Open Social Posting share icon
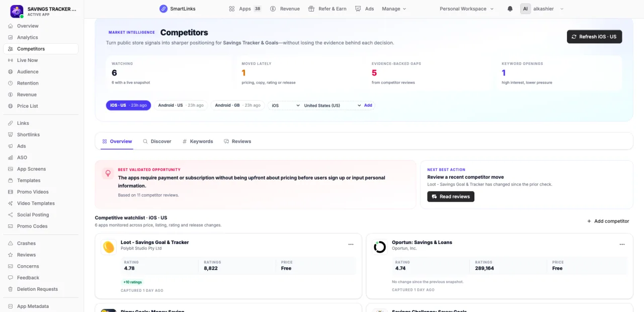This screenshot has height=312, width=644. point(11,215)
